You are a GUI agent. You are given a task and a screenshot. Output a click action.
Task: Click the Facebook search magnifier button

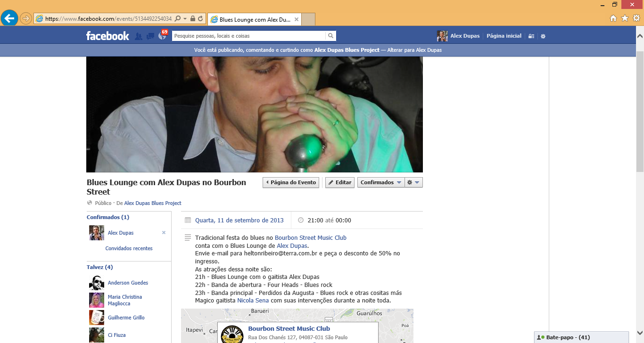pos(331,36)
